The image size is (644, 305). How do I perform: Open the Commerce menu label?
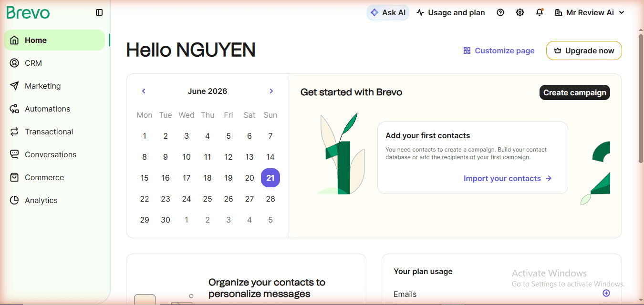tap(44, 177)
